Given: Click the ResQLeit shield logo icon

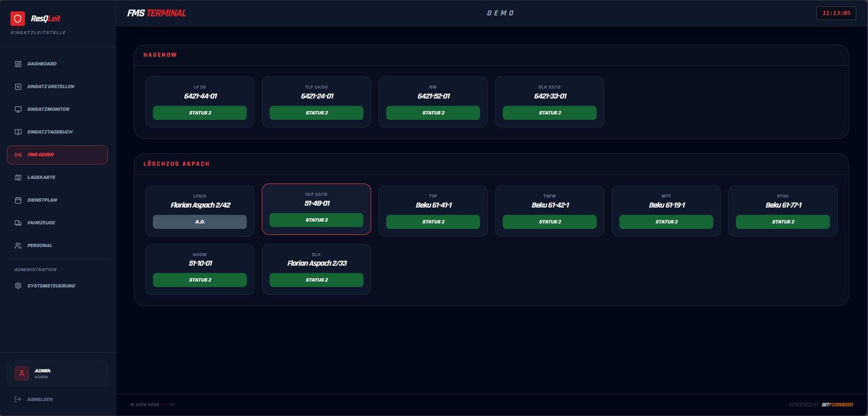Looking at the screenshot, I should point(18,19).
